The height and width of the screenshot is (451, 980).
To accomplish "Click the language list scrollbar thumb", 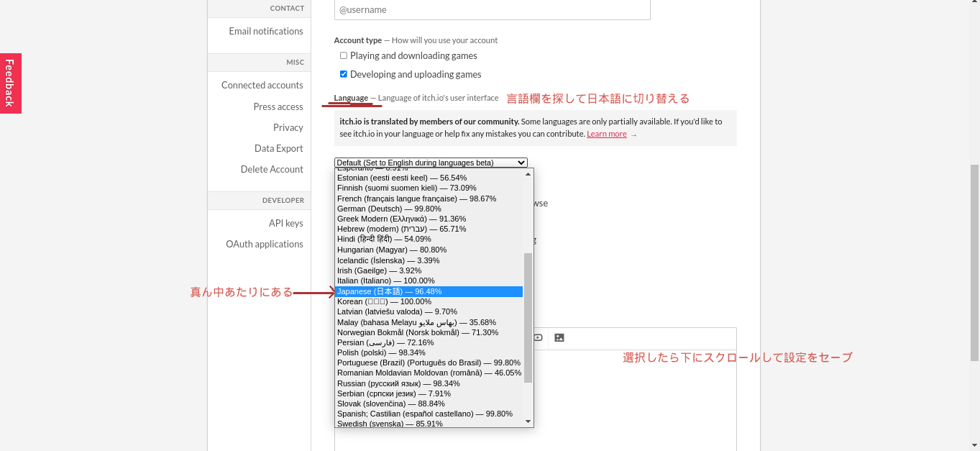I will 528,317.
